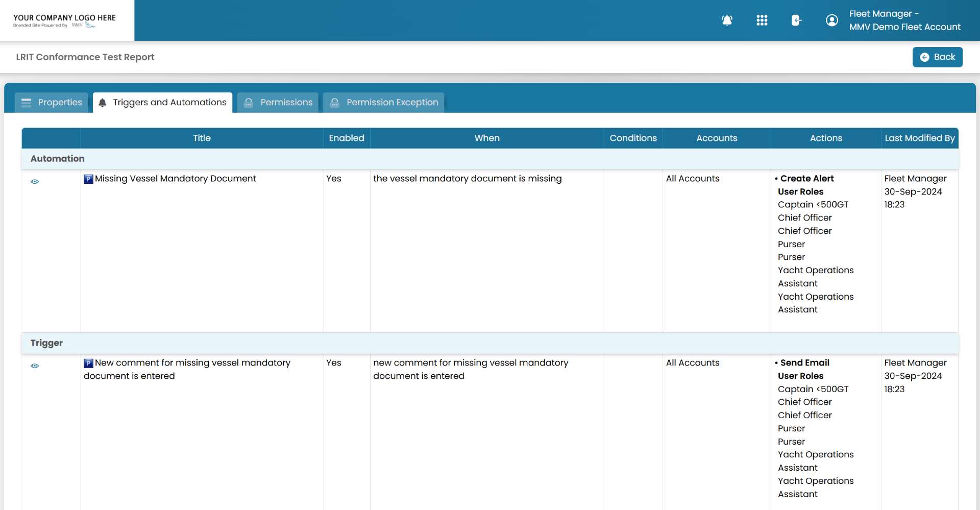Viewport: 980px width, 510px height.
Task: Click the lock icon on the Permissions tab
Action: [x=248, y=103]
